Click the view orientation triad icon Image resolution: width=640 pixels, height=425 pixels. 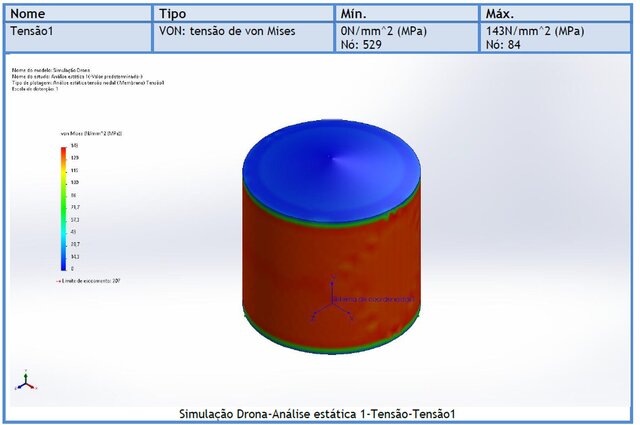[x=26, y=381]
